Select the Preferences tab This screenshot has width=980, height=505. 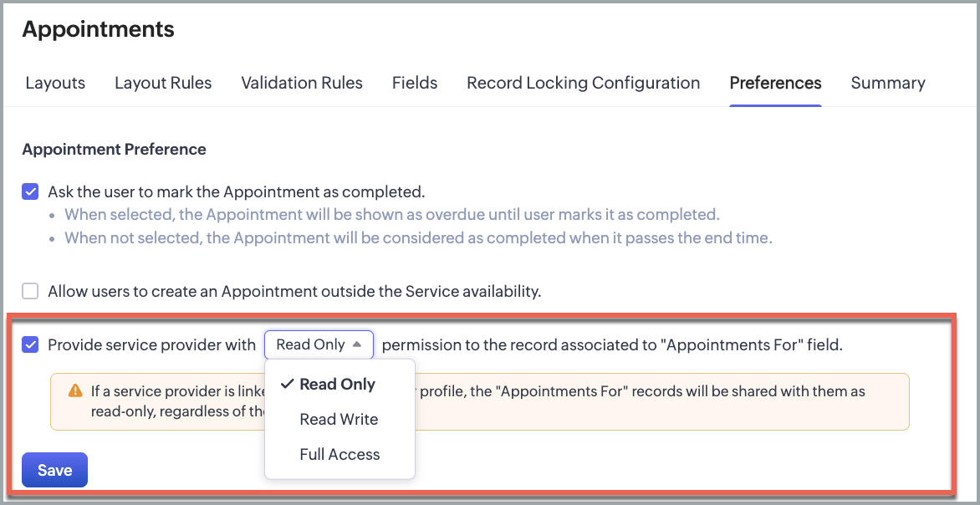coord(776,83)
